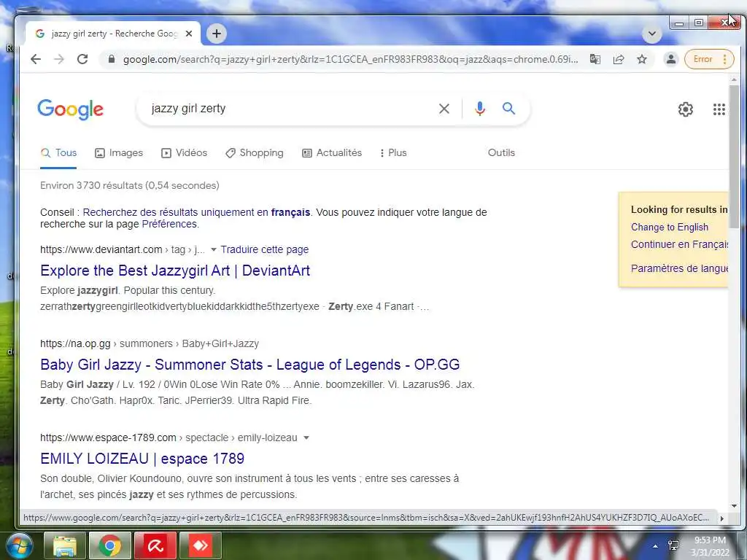Bookmark this page with the star
The image size is (747, 560).
pyautogui.click(x=642, y=59)
